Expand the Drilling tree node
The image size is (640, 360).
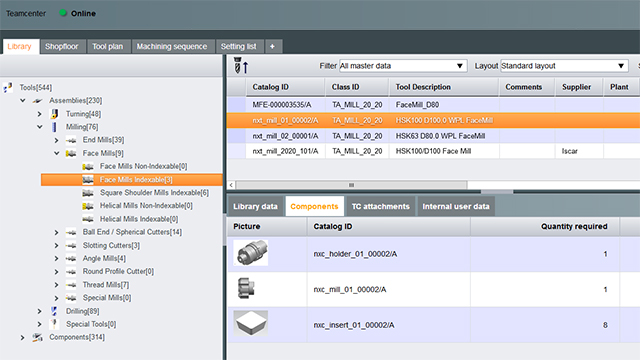40,311
